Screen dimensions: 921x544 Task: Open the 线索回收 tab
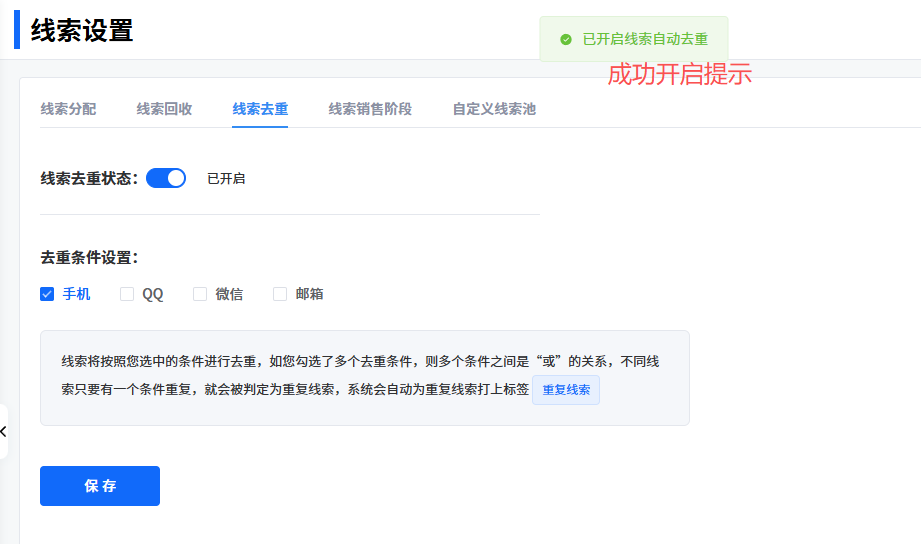coord(164,109)
